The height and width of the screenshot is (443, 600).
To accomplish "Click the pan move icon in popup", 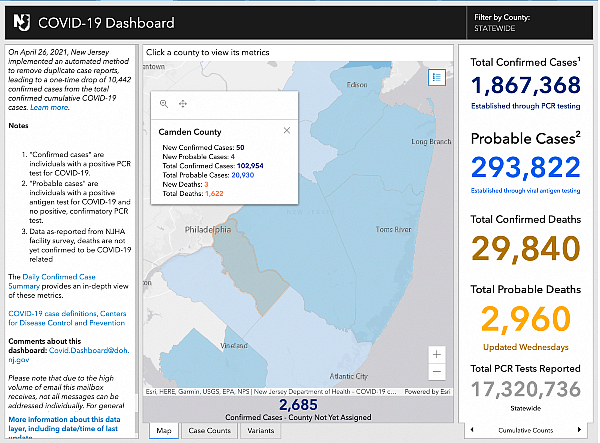I will 182,104.
